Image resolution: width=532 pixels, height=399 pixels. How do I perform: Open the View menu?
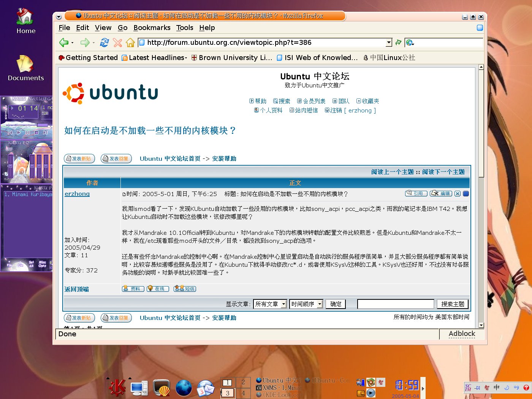click(103, 28)
